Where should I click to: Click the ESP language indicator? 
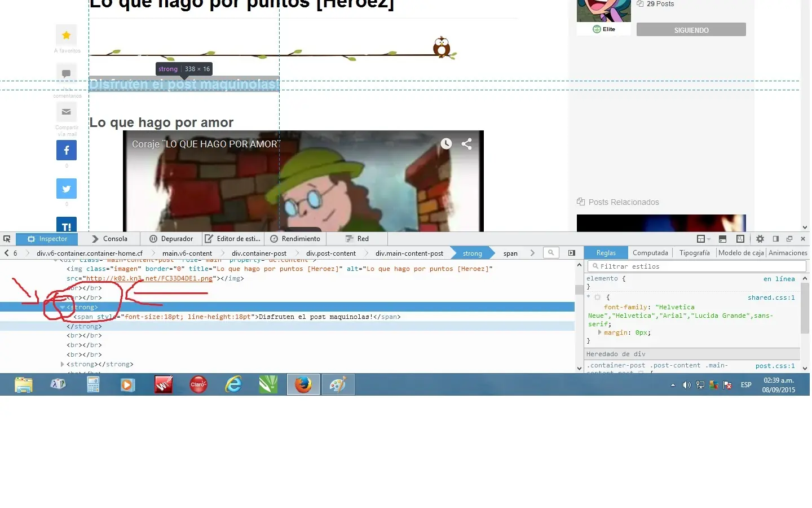pyautogui.click(x=746, y=385)
